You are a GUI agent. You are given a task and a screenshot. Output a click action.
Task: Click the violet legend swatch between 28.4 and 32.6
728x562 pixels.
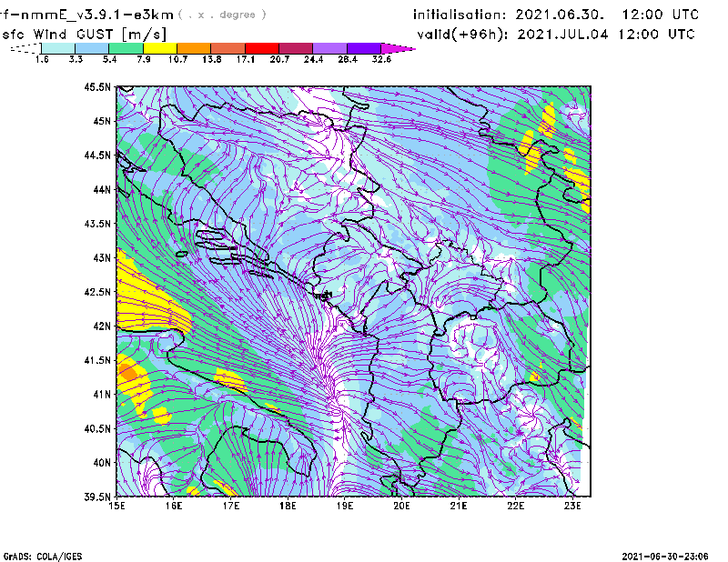coord(363,48)
